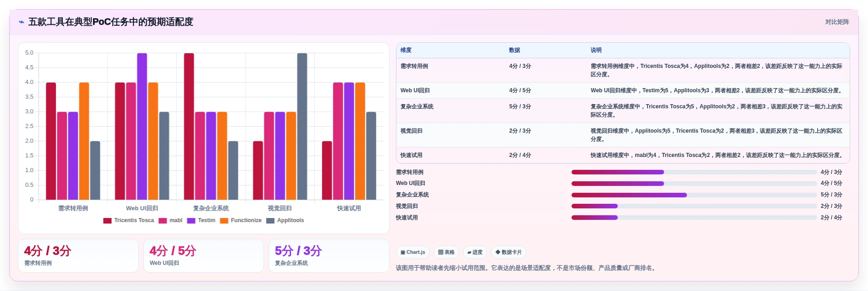Click the 2分 / 4分 cell in the table's 数据 column

(x=520, y=155)
